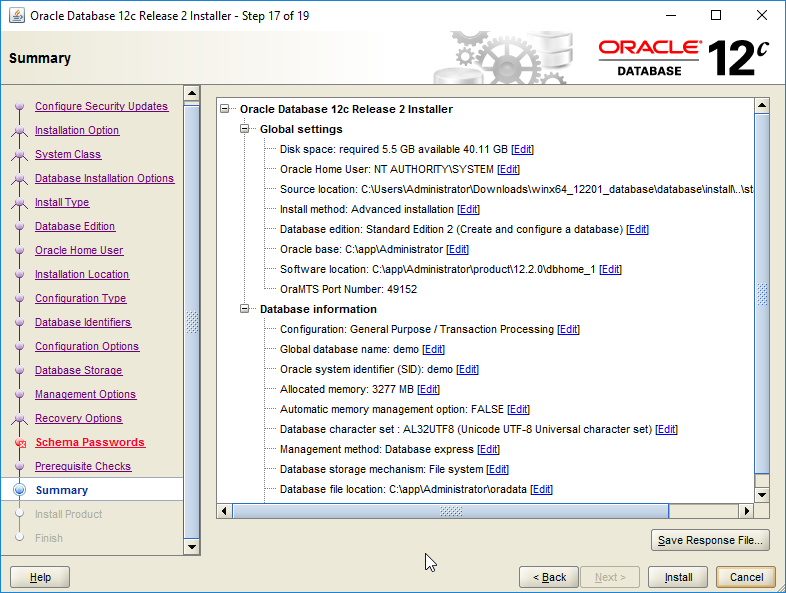Click the Save Response File button
Screen dimensions: 786x593
tap(710, 540)
